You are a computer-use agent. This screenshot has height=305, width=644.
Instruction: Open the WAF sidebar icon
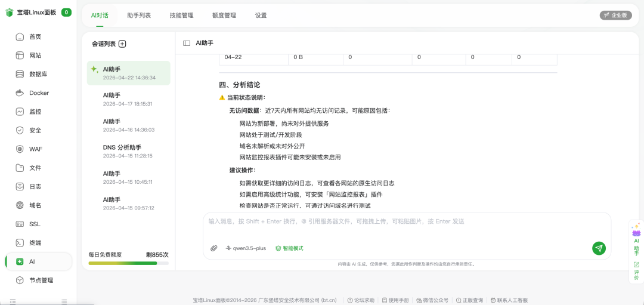click(19, 149)
